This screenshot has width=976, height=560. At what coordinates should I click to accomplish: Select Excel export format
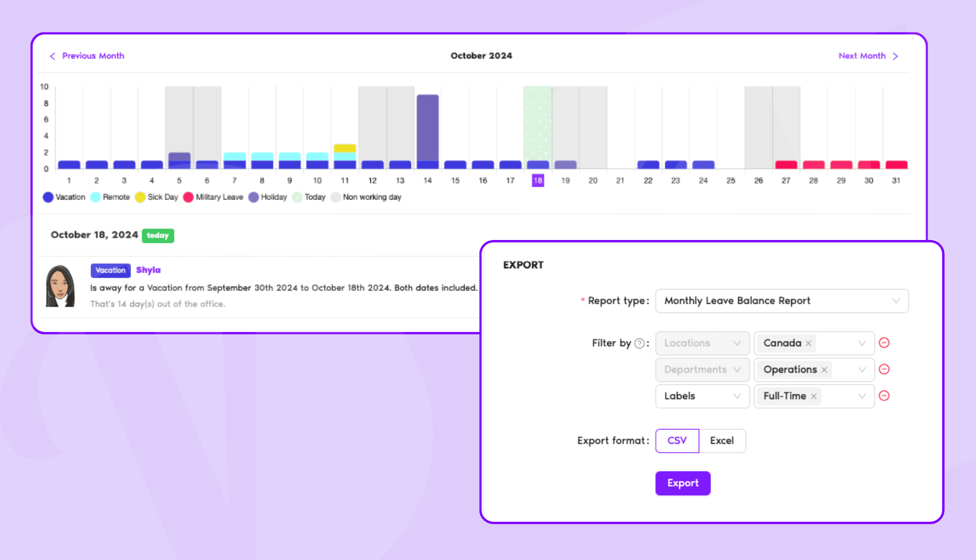[x=722, y=441]
